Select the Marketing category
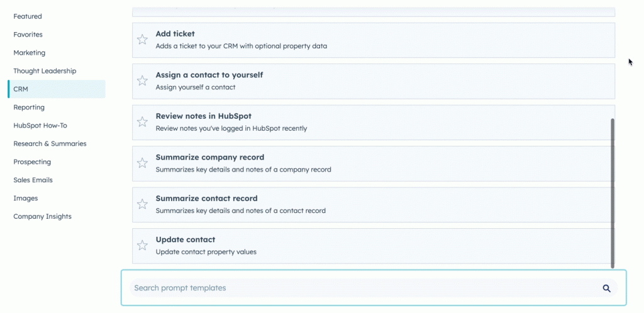Viewport: 644px width, 313px height. (x=30, y=53)
